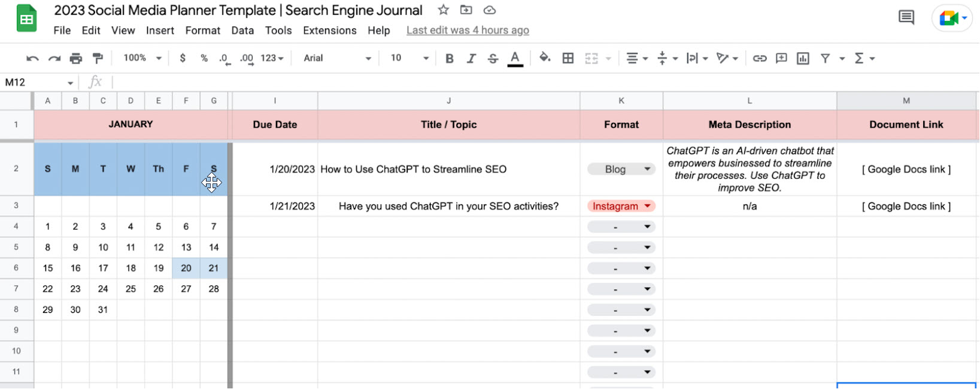Insert a comment from the toolbar
The height and width of the screenshot is (392, 980).
781,58
